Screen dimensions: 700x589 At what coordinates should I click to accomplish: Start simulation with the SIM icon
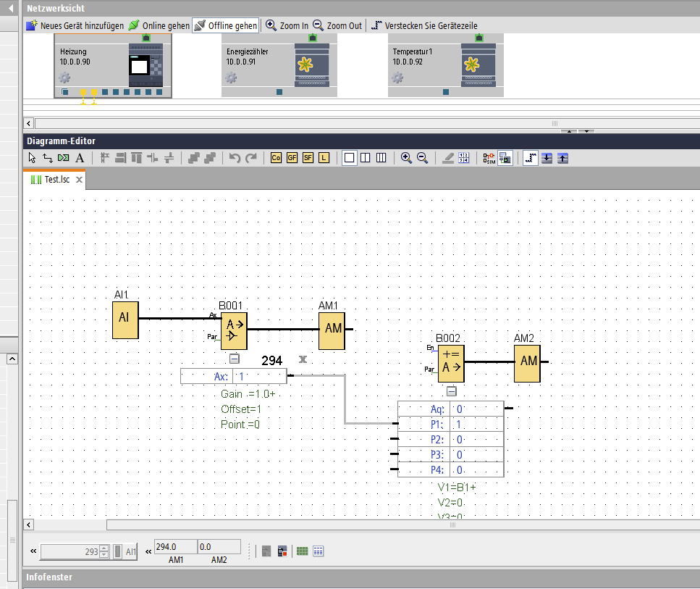tap(489, 158)
